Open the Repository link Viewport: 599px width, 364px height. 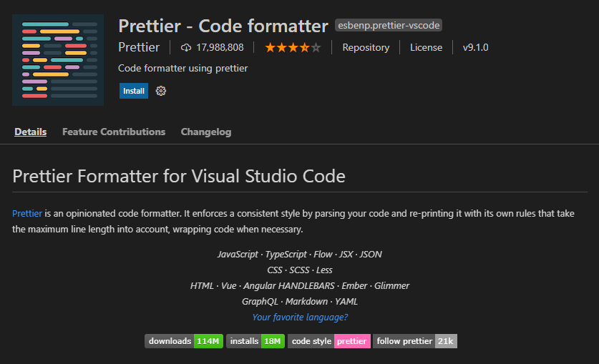click(x=366, y=48)
